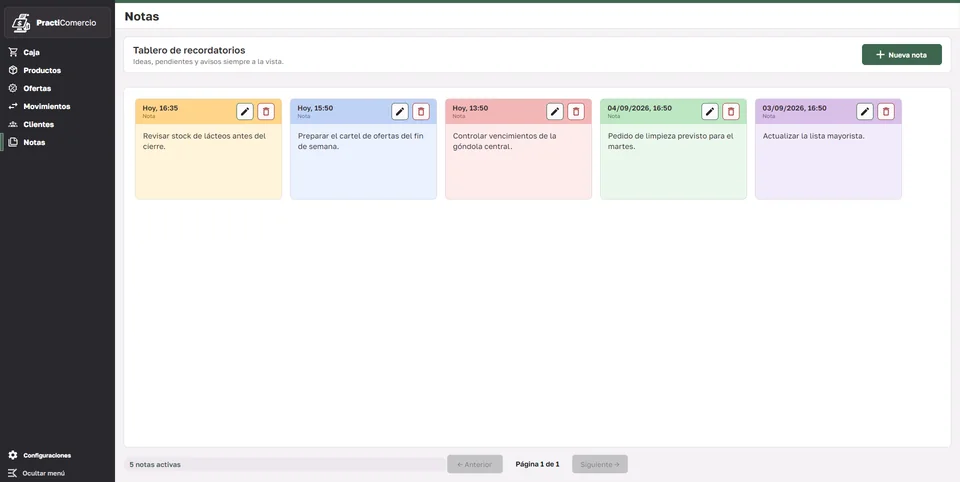Delete the 04/09/2026 note with trash icon
This screenshot has width=960, height=482.
(730, 111)
